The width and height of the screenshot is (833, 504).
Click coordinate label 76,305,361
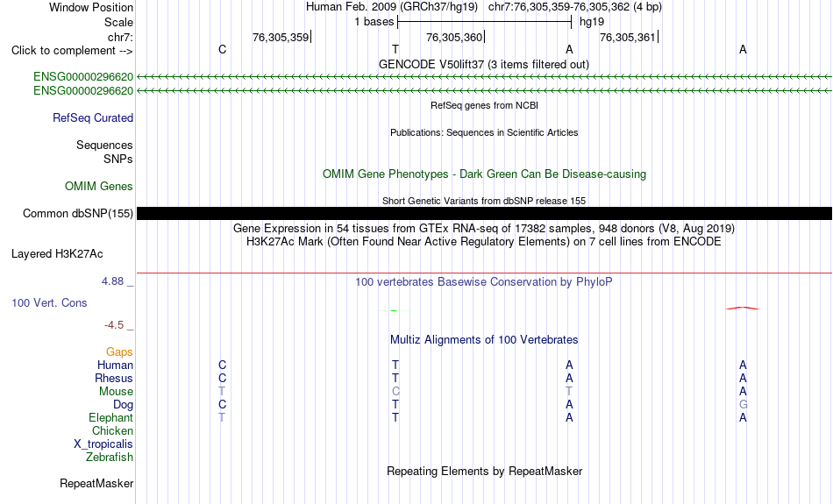(628, 37)
